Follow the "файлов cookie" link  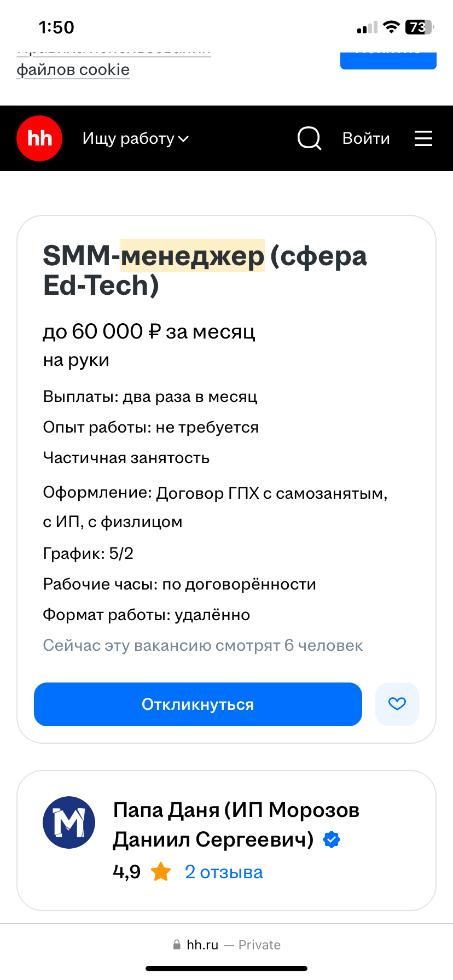coord(73,70)
